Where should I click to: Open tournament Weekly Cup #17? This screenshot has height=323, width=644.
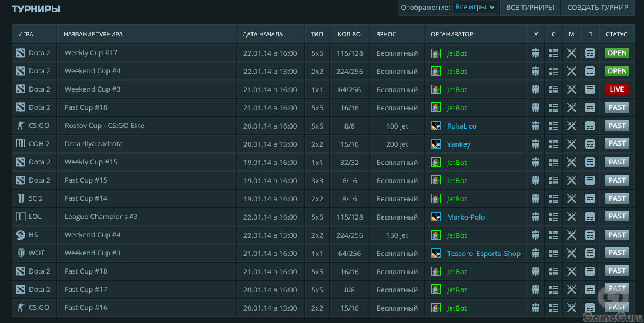point(90,53)
